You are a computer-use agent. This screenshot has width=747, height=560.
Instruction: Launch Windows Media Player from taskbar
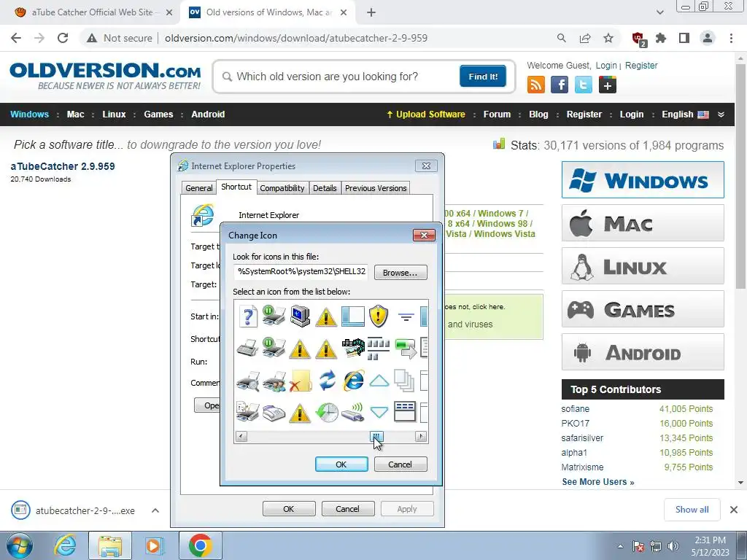(x=153, y=545)
